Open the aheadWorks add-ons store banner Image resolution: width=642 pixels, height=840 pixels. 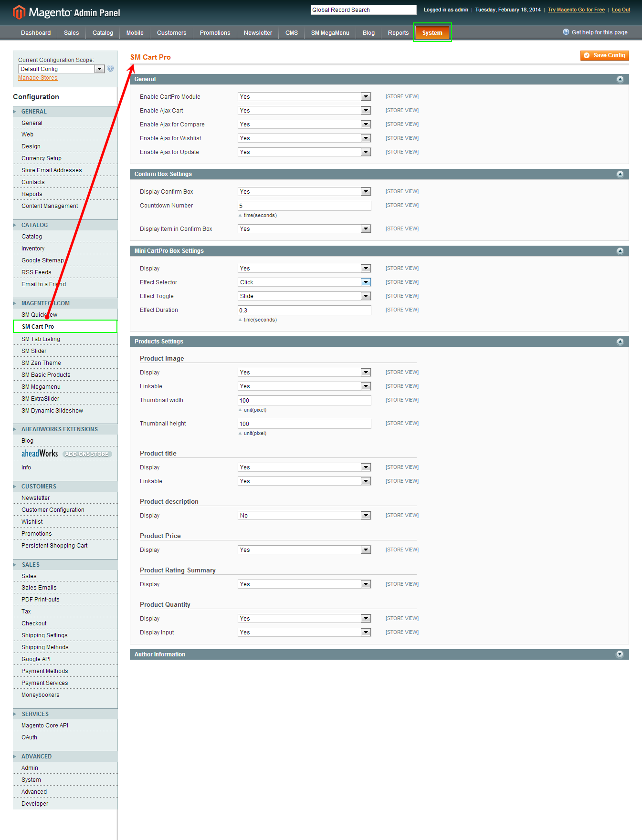click(x=66, y=454)
